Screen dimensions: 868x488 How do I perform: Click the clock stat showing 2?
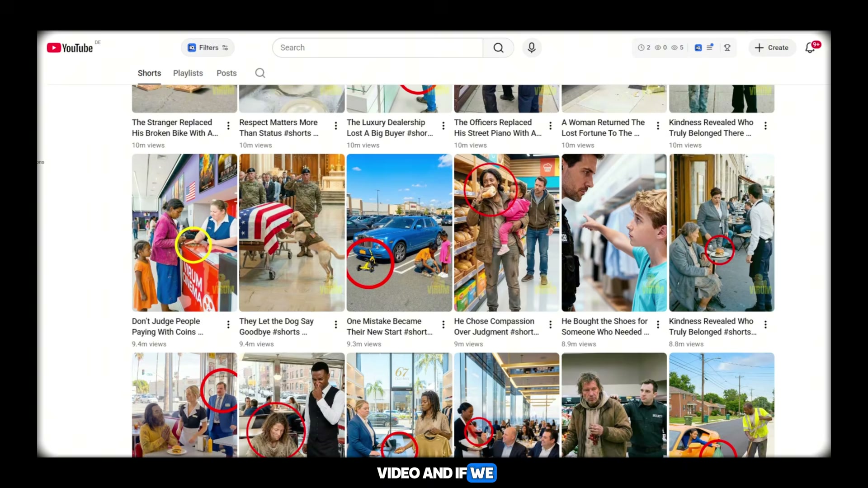pos(644,47)
